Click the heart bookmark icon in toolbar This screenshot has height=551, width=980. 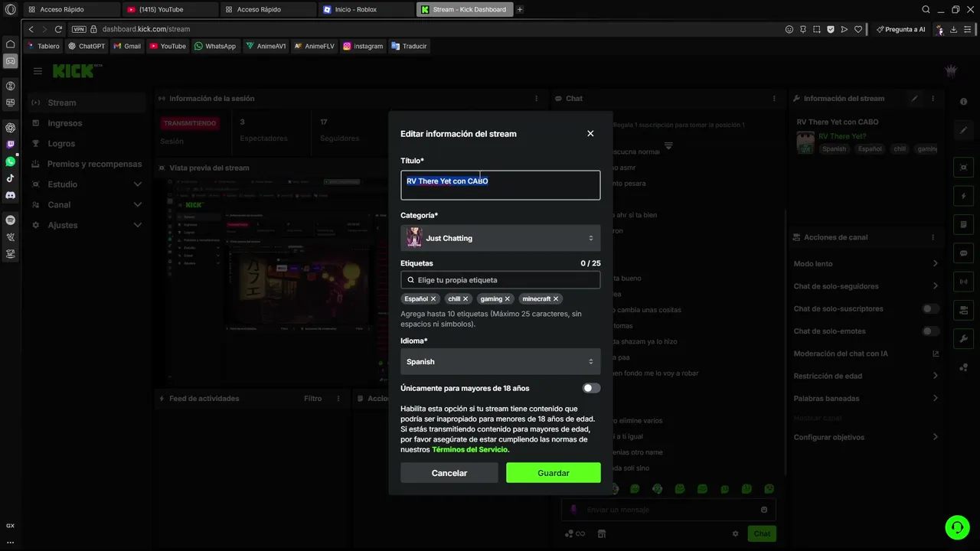858,29
